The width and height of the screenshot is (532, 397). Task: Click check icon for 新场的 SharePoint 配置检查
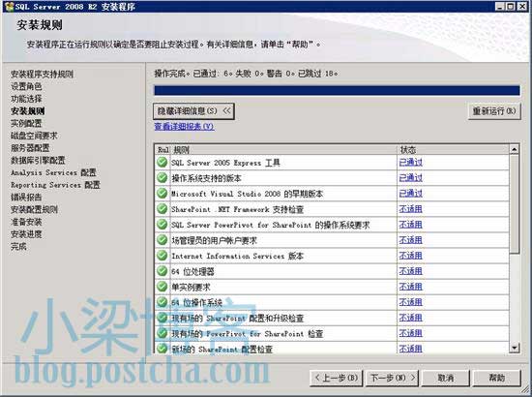[x=163, y=349]
